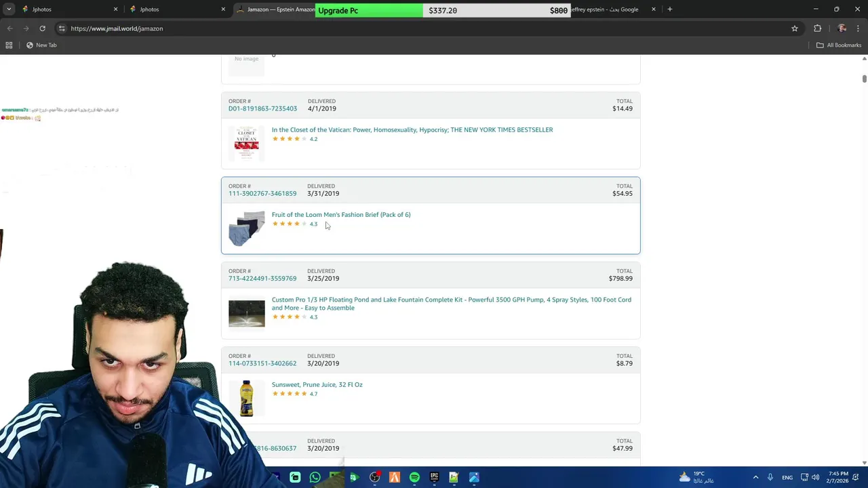Image resolution: width=868 pixels, height=488 pixels.
Task: Click the prune juice bottle thumbnail
Action: (x=246, y=399)
